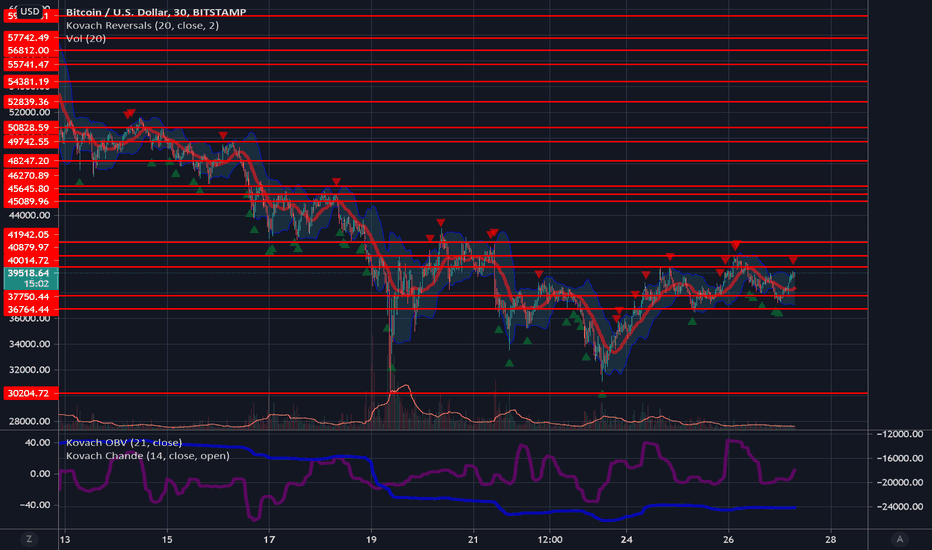Click the Z timezone button

pos(29,539)
